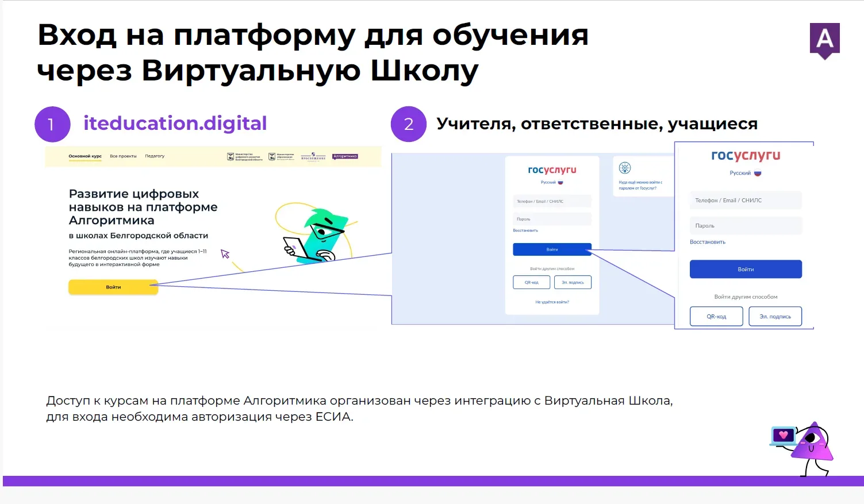The height and width of the screenshot is (504, 864).
Task: Open the Педагогу tab
Action: coord(155,156)
